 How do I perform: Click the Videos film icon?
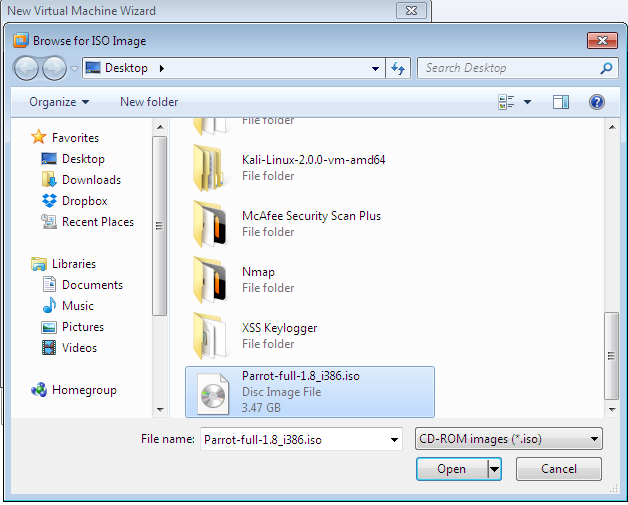[x=49, y=348]
